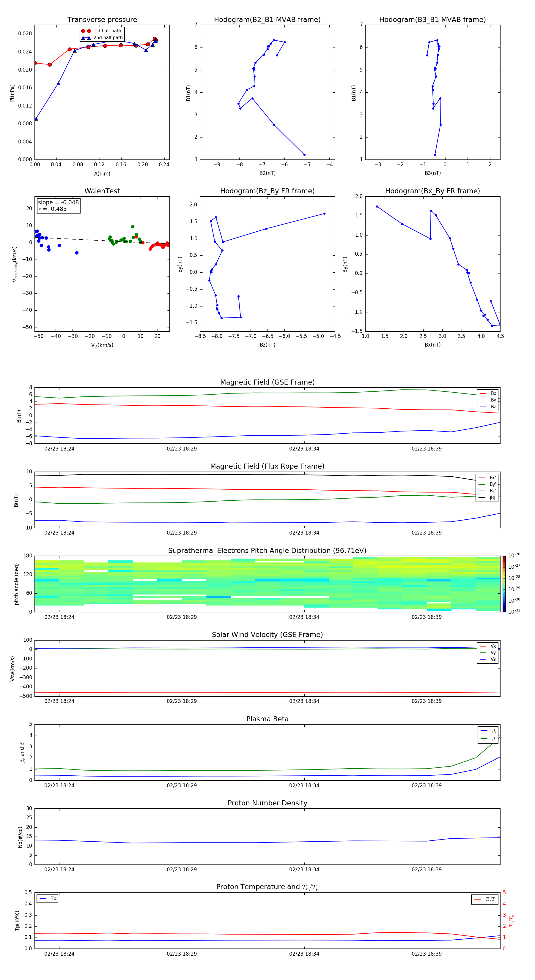This screenshot has height=980, width=535.
Task: Click the 'Vx' legend entry
Action: (488, 646)
